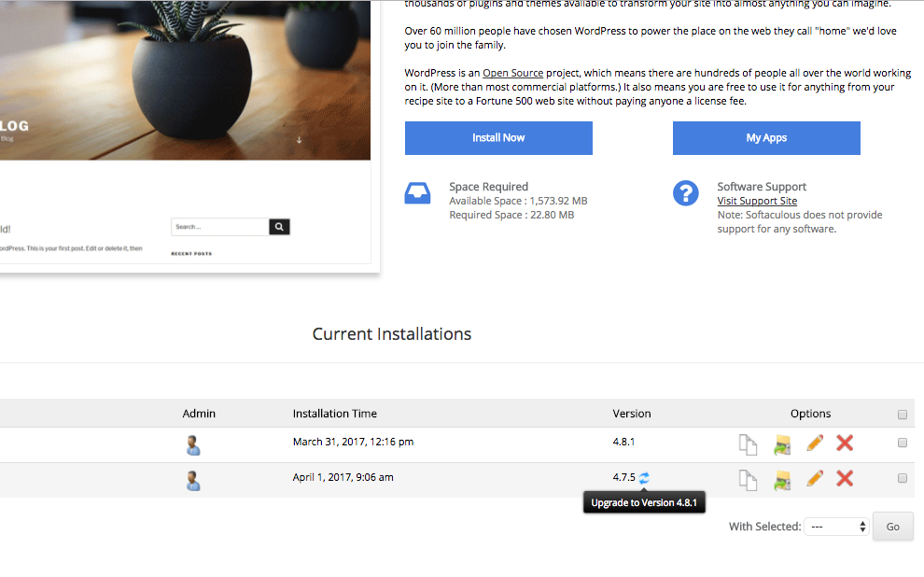Viewport: 924px width, 577px height.
Task: Remove the 4.8.1 installation with the red X
Action: click(x=845, y=443)
